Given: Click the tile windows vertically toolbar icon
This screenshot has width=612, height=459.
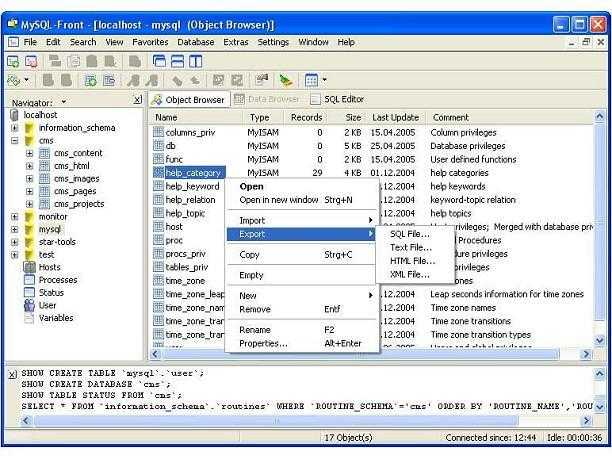Looking at the screenshot, I should click(196, 61).
